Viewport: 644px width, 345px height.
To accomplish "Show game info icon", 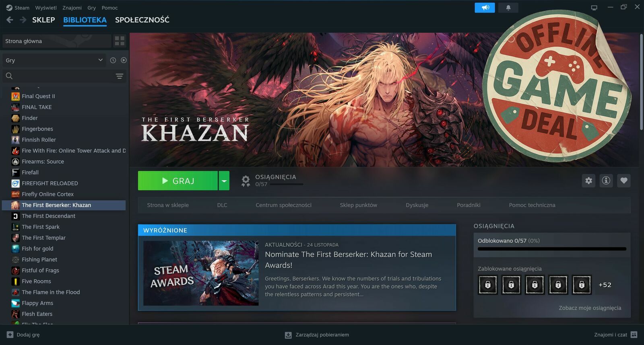I will 606,181.
